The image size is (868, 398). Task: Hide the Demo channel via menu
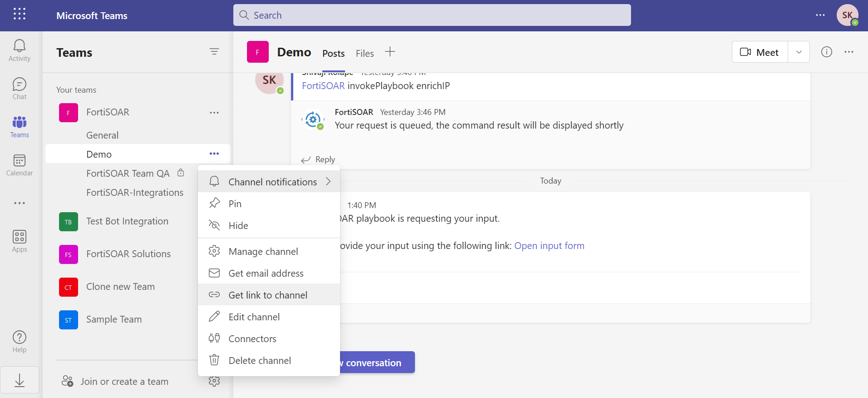tap(238, 226)
